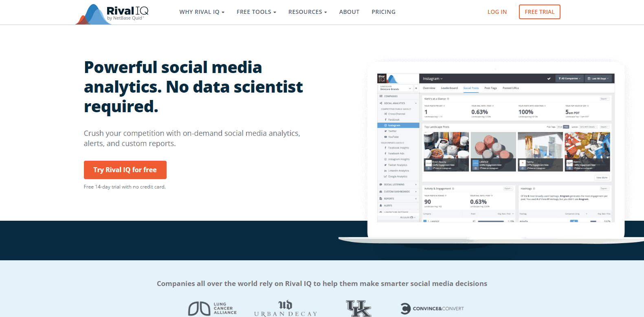The width and height of the screenshot is (644, 317).
Task: Open the WHY RIVAL IQ dropdown menu
Action: [x=202, y=12]
